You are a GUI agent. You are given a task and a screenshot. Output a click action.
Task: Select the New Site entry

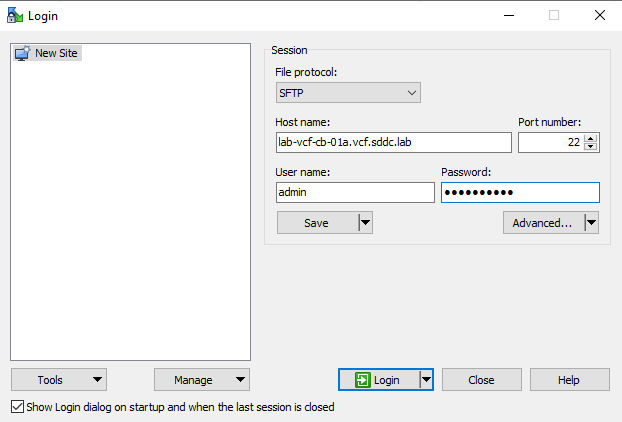click(x=48, y=53)
